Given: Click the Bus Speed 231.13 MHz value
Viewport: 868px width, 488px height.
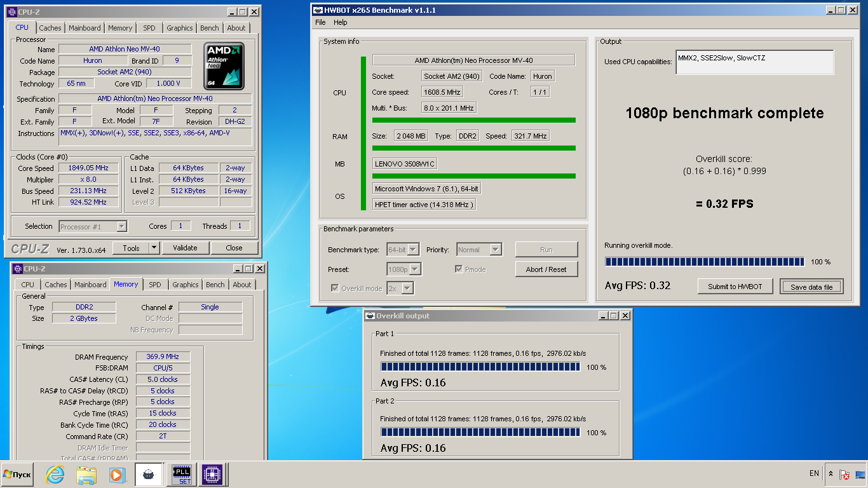Looking at the screenshot, I should point(89,191).
